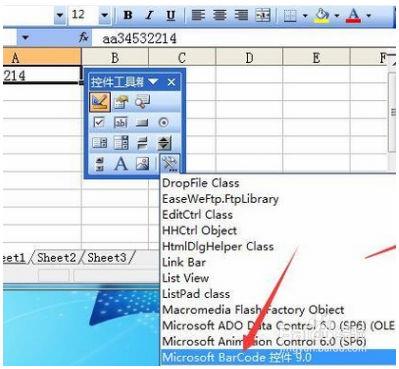Select the Option Button control
The height and width of the screenshot is (369, 399).
point(163,123)
